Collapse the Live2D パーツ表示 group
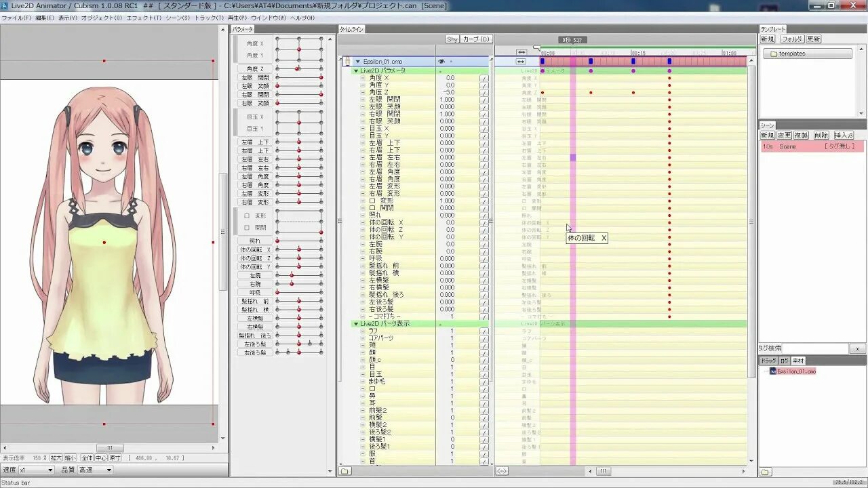 (x=356, y=324)
